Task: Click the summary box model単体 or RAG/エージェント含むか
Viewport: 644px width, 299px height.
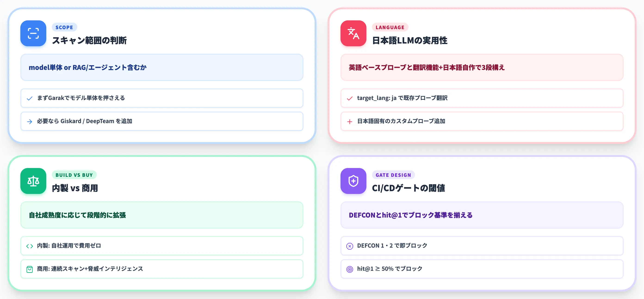Action: pos(162,67)
